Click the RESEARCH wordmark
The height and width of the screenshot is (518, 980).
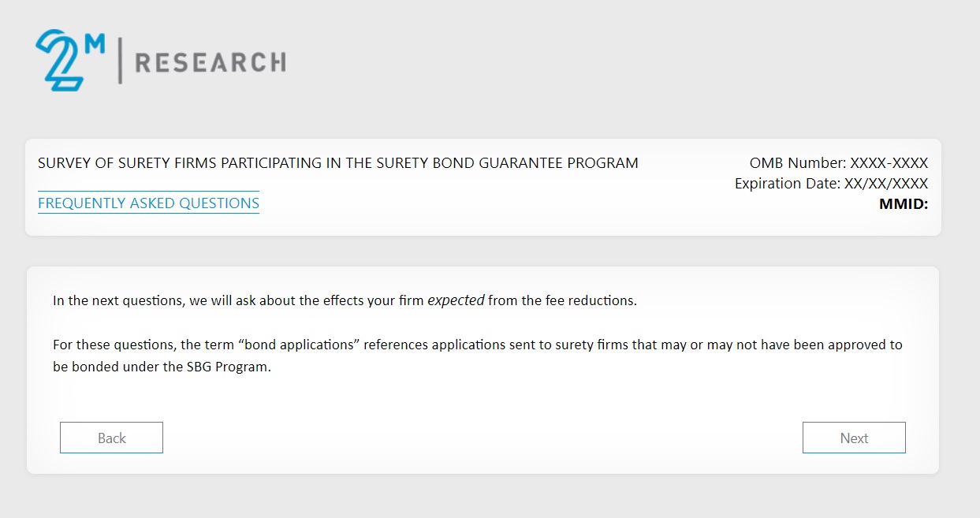[x=211, y=62]
